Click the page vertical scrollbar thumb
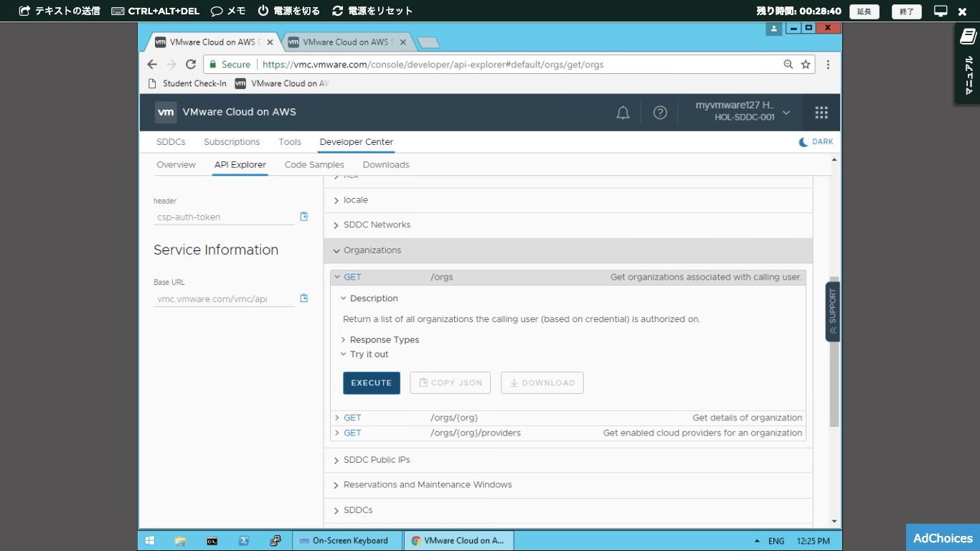The height and width of the screenshot is (551, 980). 834,352
